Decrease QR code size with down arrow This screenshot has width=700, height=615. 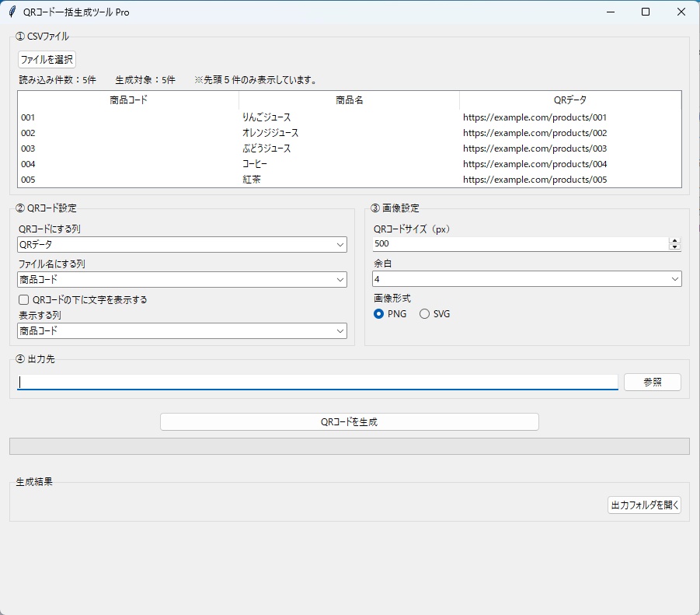[x=674, y=247]
